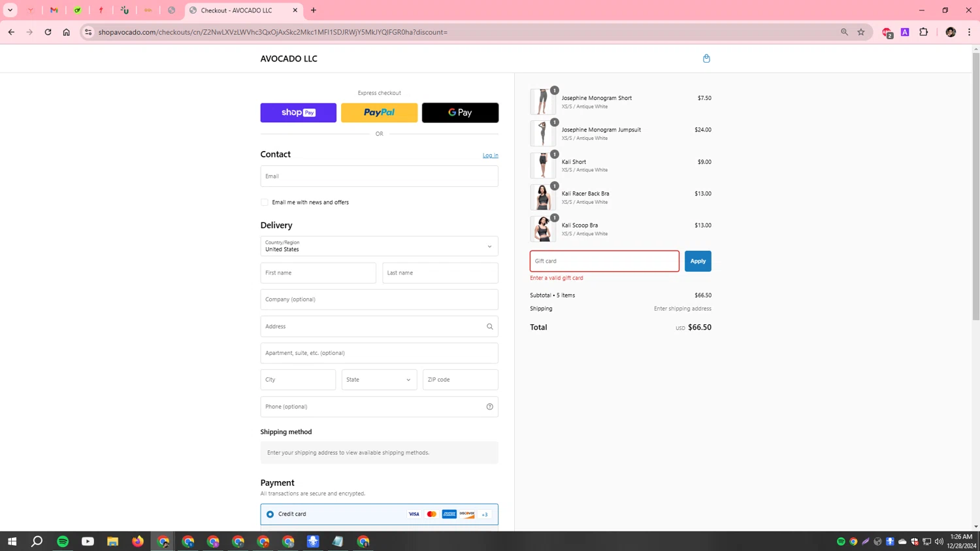Open the YouTube taskbar icon
The image size is (980, 551).
point(88,541)
